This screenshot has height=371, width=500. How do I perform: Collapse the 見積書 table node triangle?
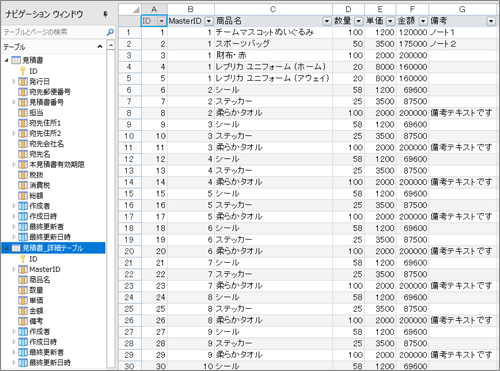point(7,60)
